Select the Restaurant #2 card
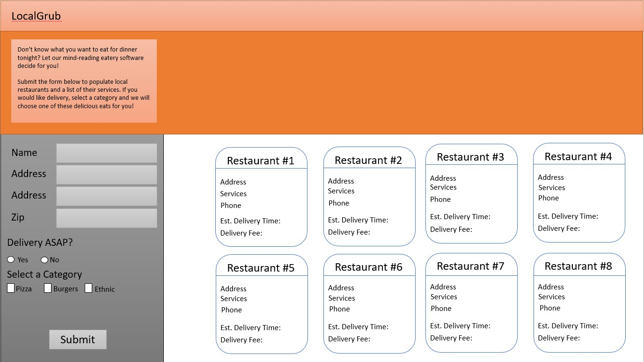Viewport: 644px width, 362px height. 369,196
